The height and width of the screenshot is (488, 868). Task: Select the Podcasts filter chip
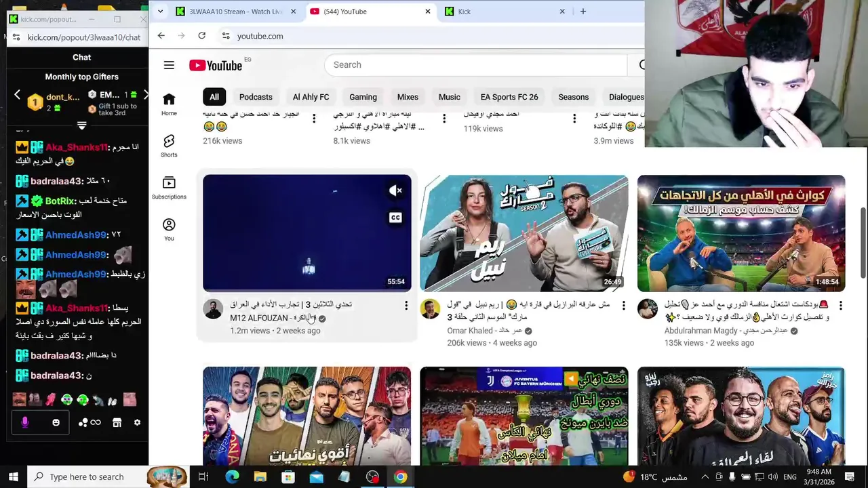pos(256,97)
